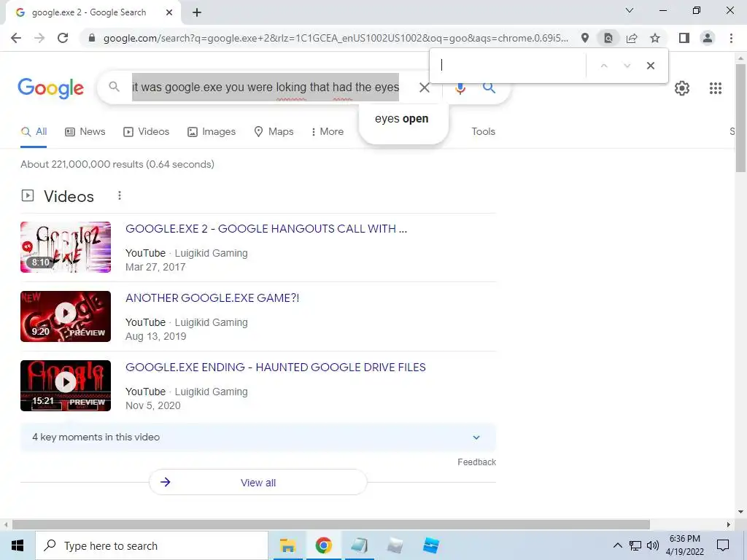The image size is (747, 560).
Task: Jump to next find result
Action: coord(627,66)
